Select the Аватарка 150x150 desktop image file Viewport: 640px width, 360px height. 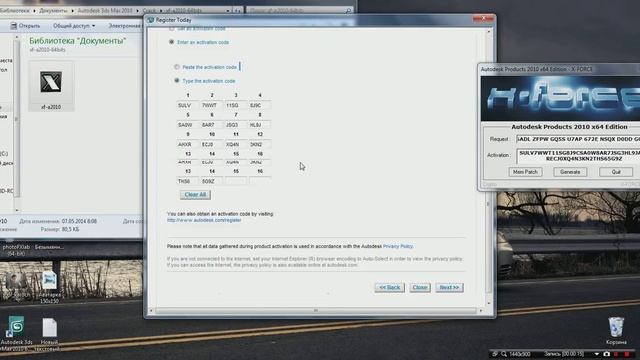[49, 288]
